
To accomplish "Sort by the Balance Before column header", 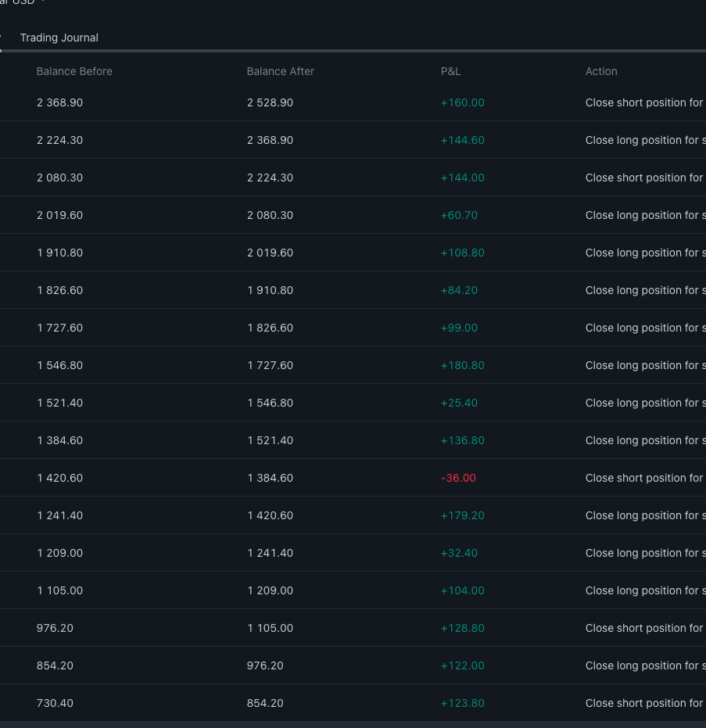I will click(74, 70).
